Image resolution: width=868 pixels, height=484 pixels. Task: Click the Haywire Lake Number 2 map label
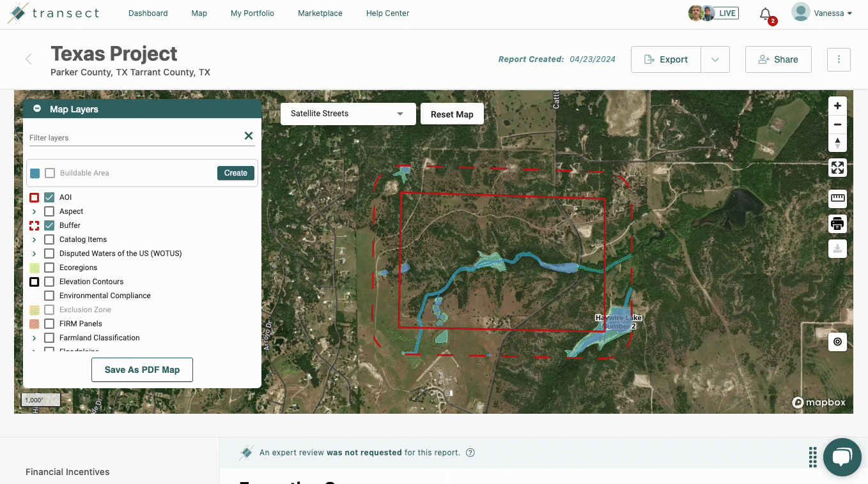(618, 322)
